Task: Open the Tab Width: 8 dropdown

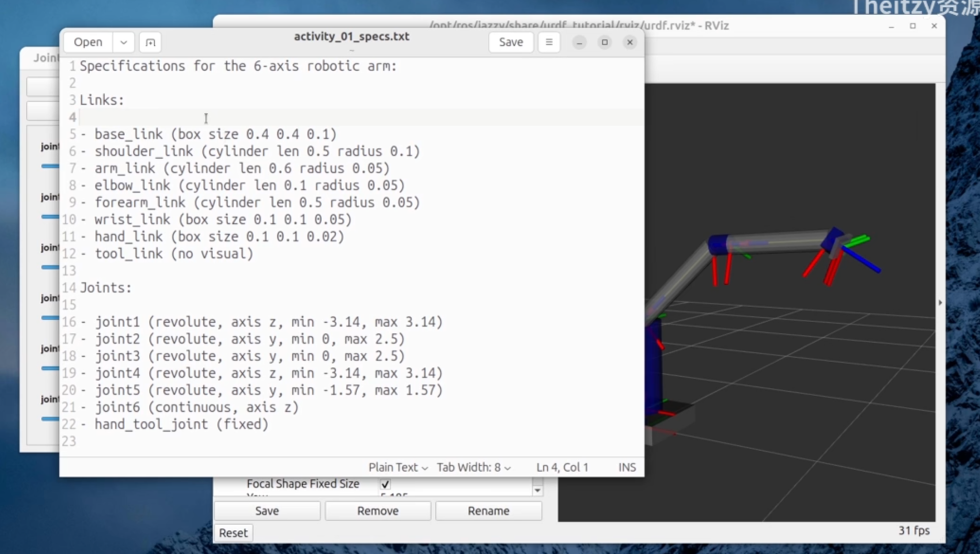Action: [473, 467]
